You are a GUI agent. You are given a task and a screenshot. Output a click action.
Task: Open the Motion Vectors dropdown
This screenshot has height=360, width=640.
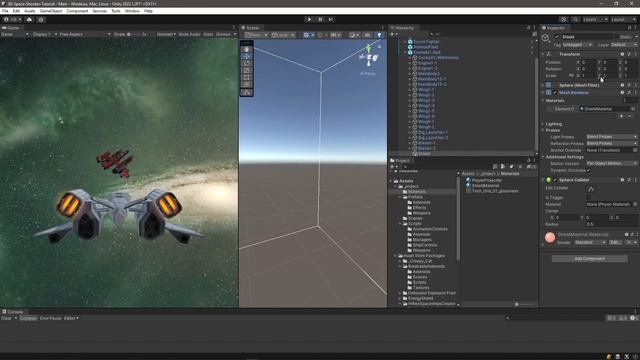611,164
